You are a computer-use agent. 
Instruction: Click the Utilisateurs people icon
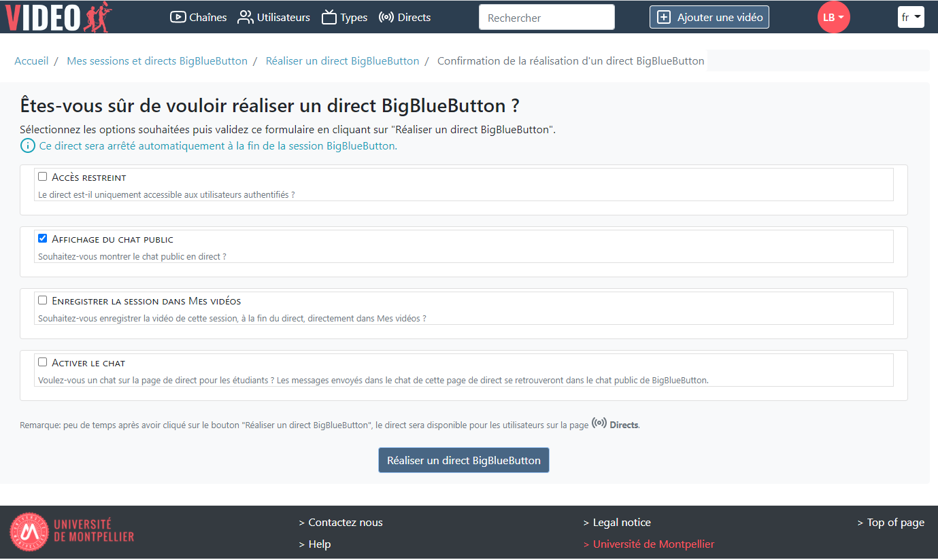[245, 18]
